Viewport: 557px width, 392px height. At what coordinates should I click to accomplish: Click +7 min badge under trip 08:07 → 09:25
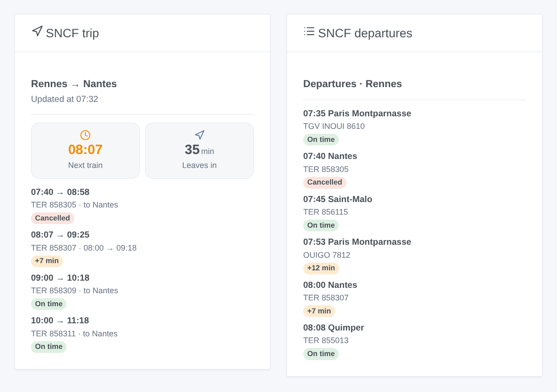click(x=47, y=261)
